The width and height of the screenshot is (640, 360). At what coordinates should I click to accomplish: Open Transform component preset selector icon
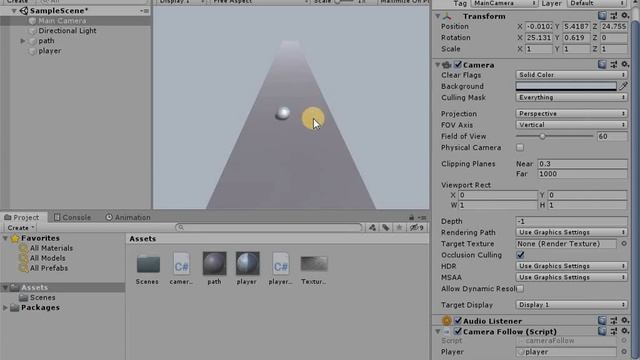click(613, 16)
